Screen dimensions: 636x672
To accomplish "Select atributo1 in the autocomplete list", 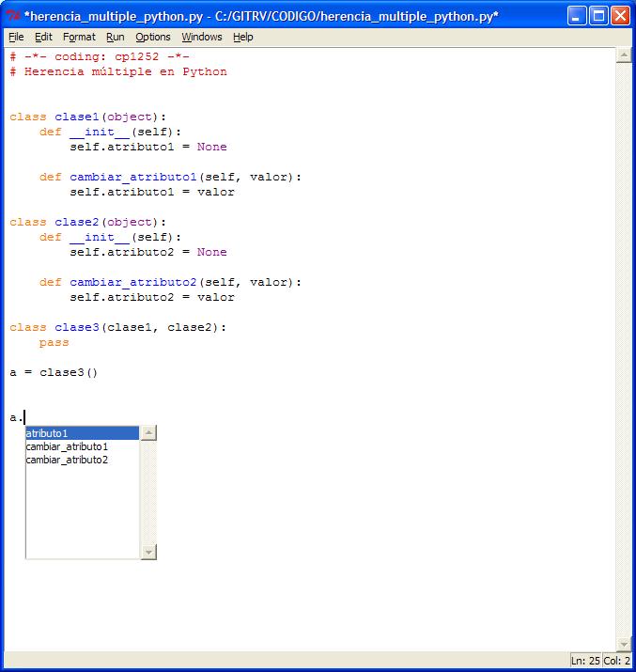I will [83, 433].
